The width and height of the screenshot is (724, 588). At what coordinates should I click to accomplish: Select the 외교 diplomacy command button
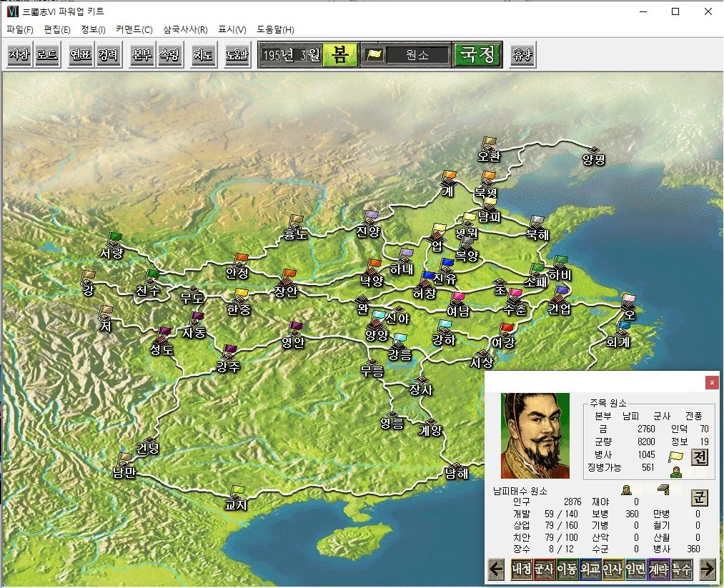[590, 569]
